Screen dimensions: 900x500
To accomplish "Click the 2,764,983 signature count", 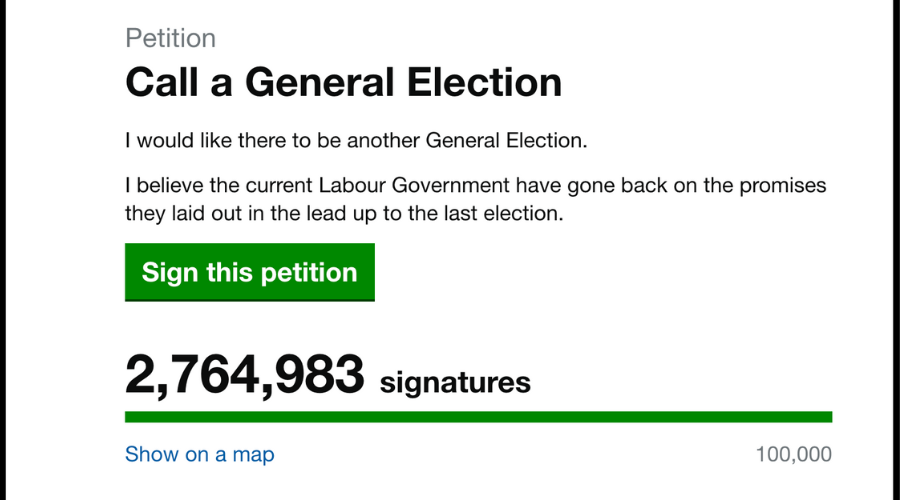I will point(244,376).
